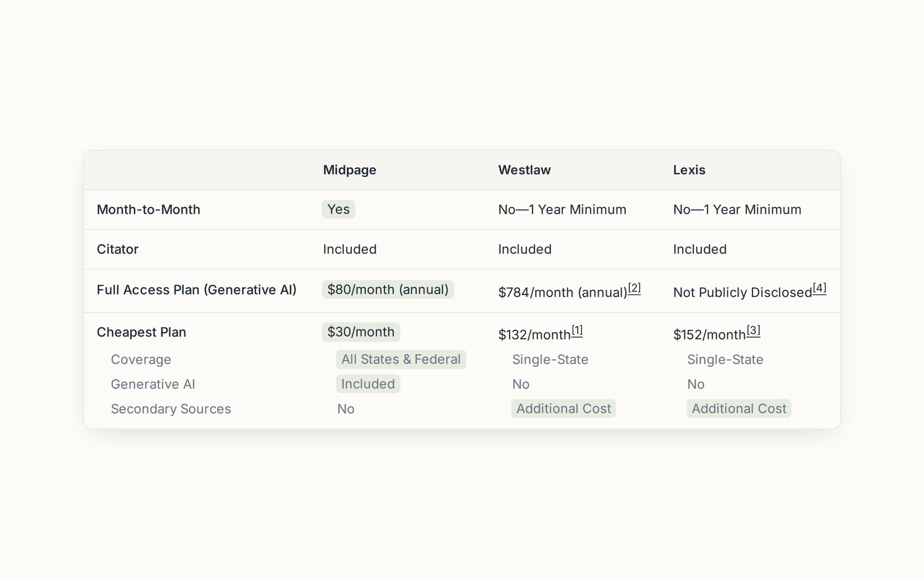924x578 pixels.
Task: Click Midpage's Included value in Citator row
Action: click(350, 249)
